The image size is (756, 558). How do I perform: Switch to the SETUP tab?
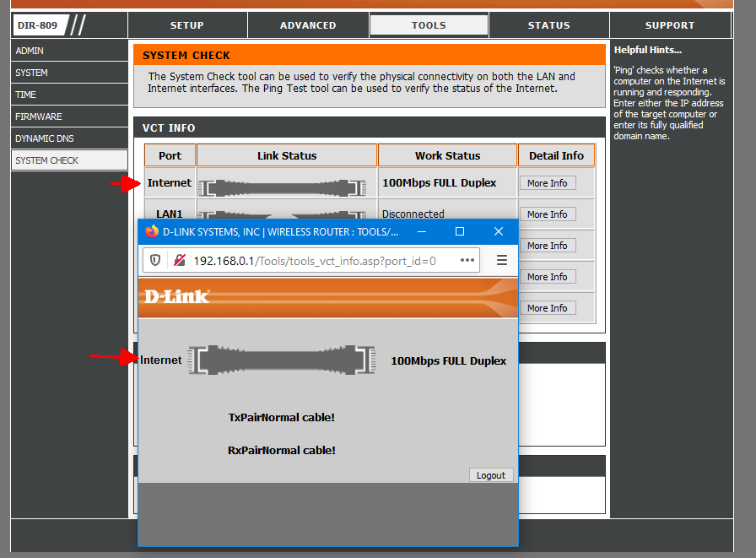point(187,25)
